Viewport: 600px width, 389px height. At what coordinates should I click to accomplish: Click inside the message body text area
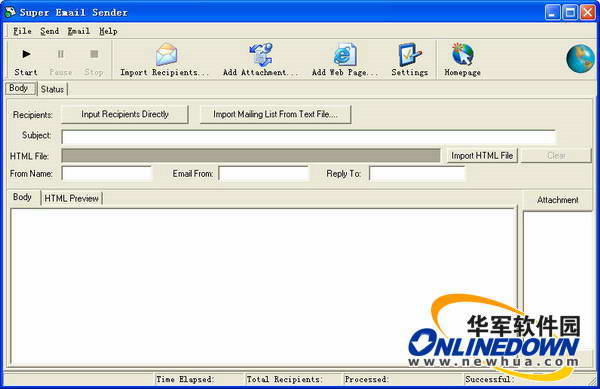[x=263, y=286]
